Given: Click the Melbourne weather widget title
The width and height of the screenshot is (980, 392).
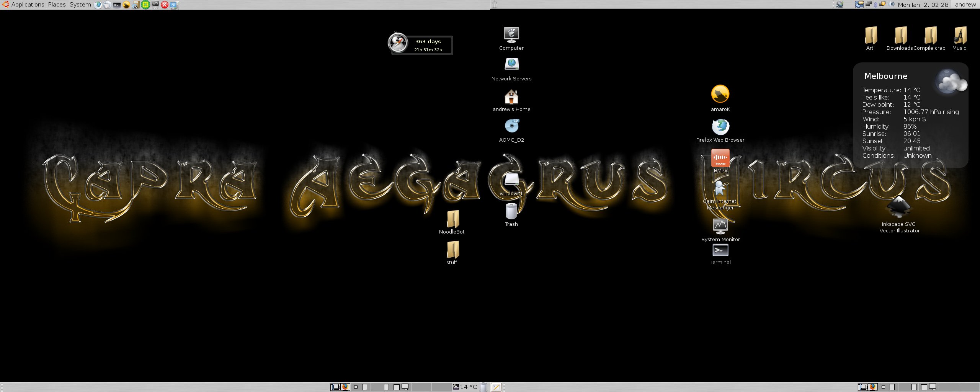Looking at the screenshot, I should coord(886,76).
